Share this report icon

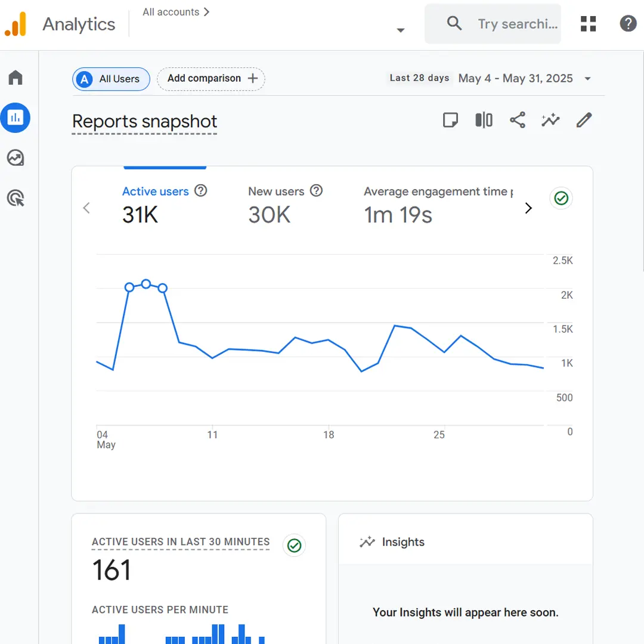518,120
